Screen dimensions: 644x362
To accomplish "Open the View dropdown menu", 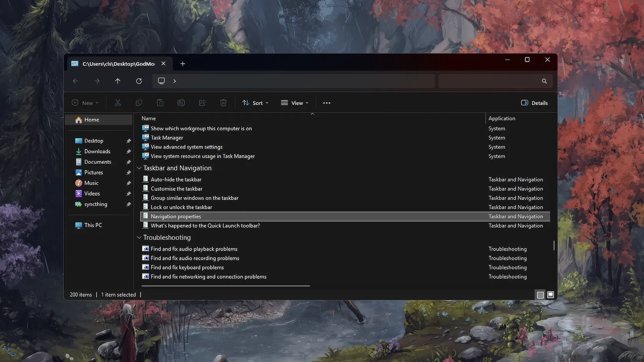I will (295, 103).
